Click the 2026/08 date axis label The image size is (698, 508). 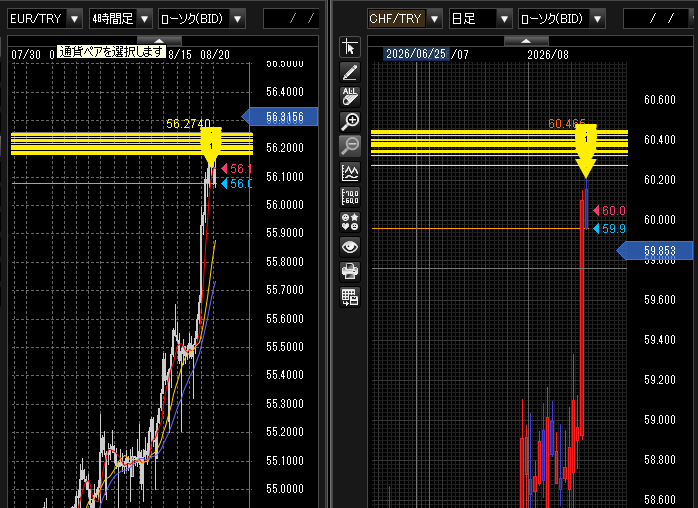coord(548,55)
